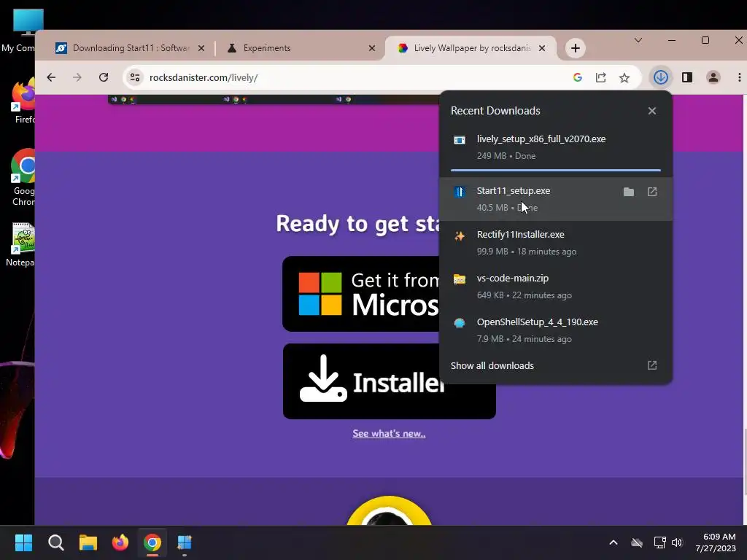This screenshot has width=747, height=560.
Task: Open Start11_setup.exe with external-link icon
Action: (x=651, y=192)
